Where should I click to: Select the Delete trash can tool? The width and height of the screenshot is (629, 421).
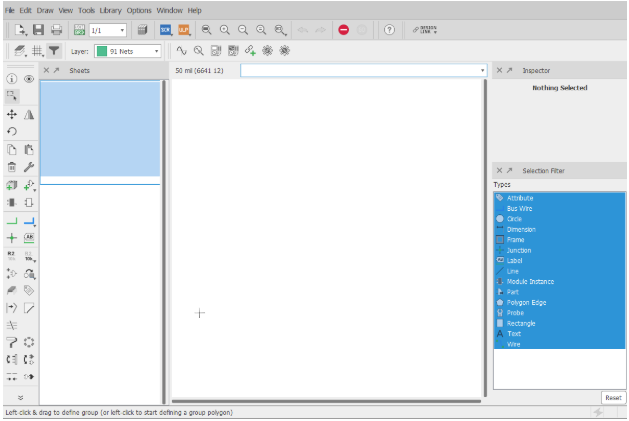12,167
